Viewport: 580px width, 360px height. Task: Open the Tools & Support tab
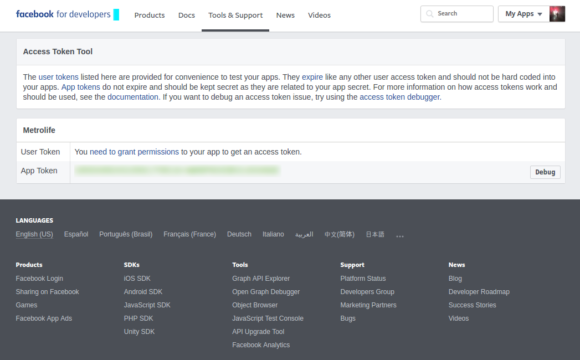point(235,16)
